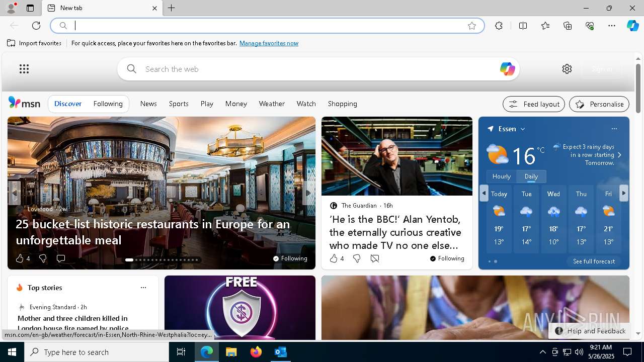The height and width of the screenshot is (362, 644).
Task: Open the Money section
Action: coord(236,104)
